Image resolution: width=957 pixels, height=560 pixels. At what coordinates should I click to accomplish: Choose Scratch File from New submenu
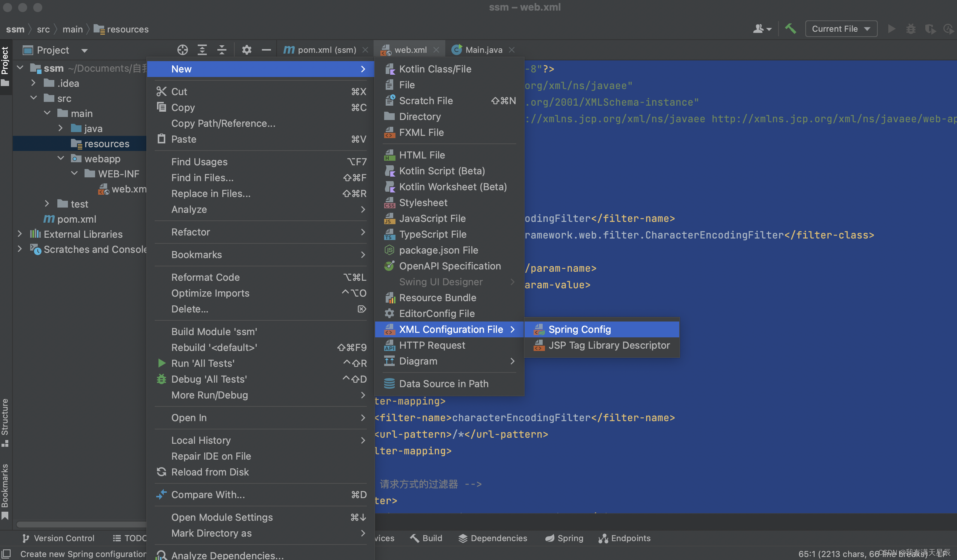point(449,101)
